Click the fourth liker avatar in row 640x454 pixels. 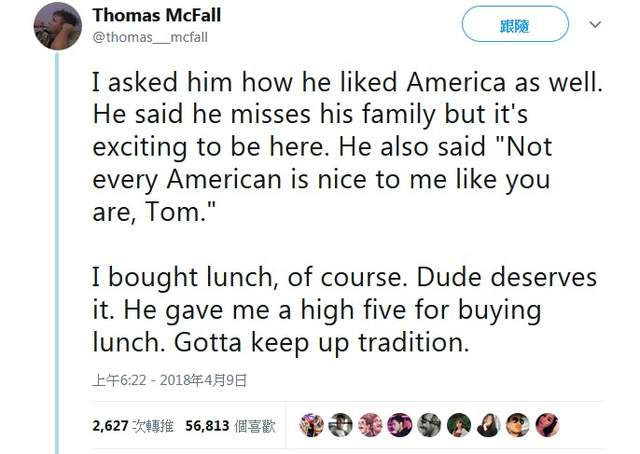tap(400, 425)
